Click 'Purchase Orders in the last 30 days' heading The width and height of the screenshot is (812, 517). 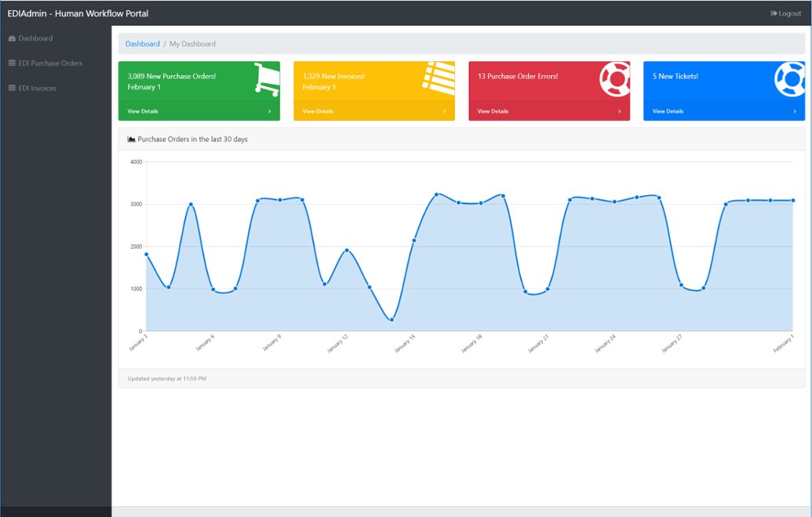tap(193, 140)
